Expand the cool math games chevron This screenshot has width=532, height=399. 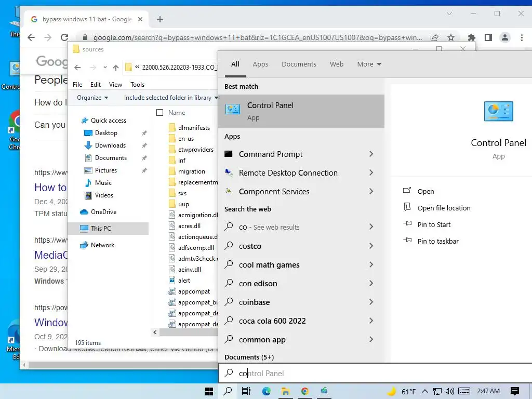[x=371, y=264]
